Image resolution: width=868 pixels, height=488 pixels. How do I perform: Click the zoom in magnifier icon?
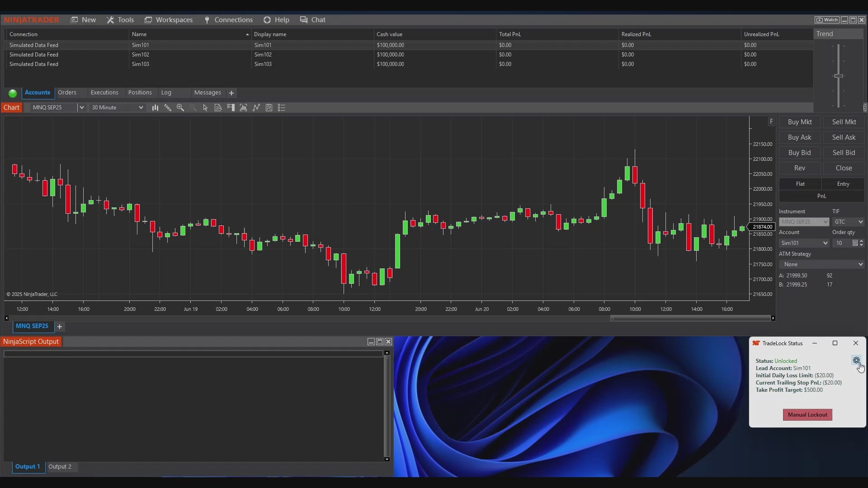(180, 108)
